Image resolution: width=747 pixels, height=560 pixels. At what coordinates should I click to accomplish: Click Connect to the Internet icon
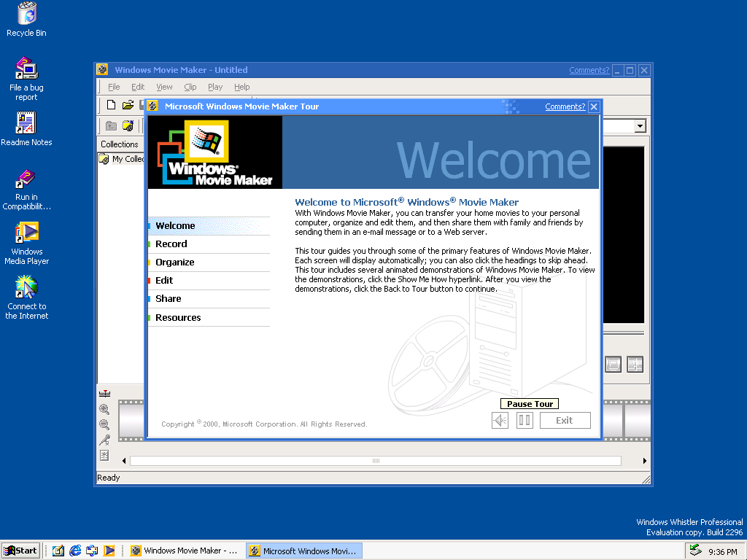pos(27,298)
